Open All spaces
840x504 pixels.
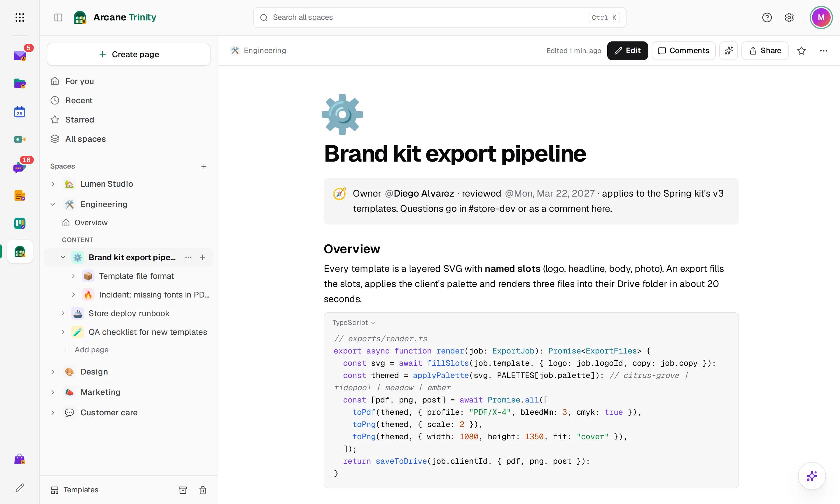point(129,139)
